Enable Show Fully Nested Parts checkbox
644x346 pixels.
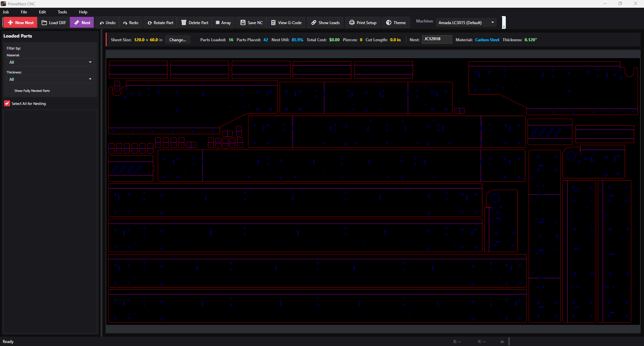coord(9,91)
